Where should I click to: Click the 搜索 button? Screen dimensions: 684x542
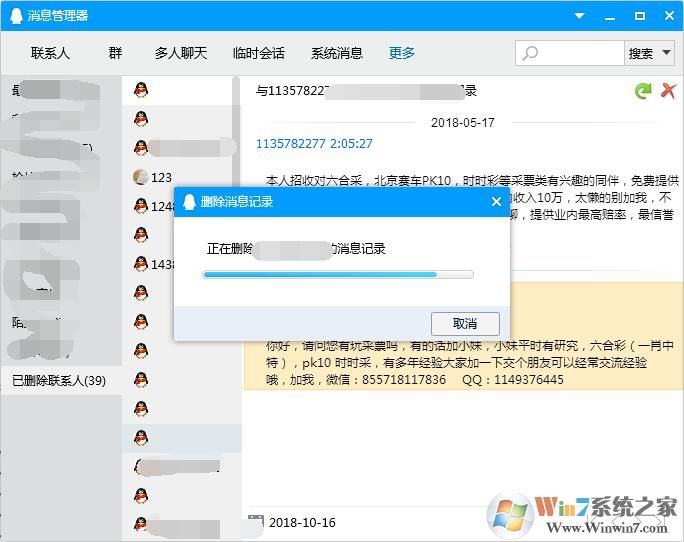point(641,53)
